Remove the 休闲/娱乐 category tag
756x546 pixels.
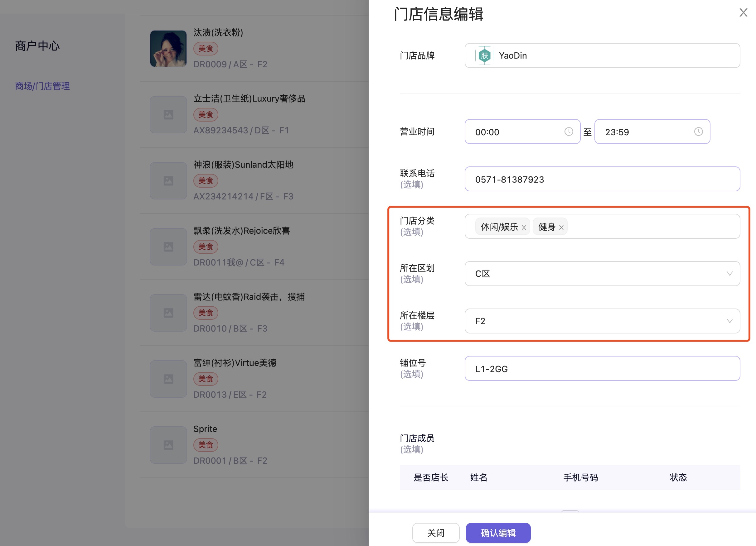(524, 228)
